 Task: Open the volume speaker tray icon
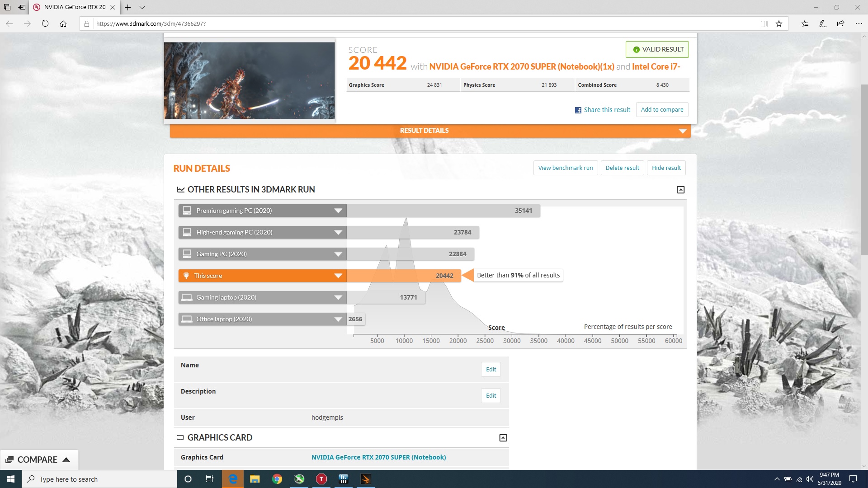click(810, 479)
